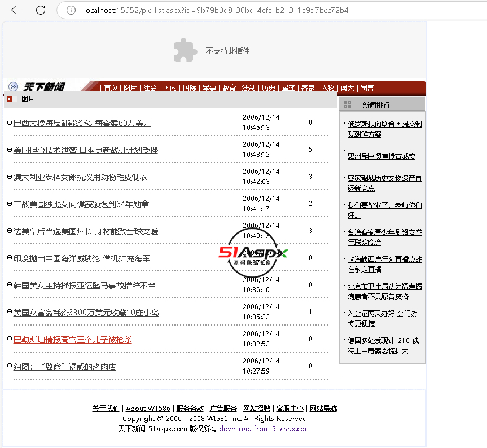Open the site information icon

tap(71, 10)
